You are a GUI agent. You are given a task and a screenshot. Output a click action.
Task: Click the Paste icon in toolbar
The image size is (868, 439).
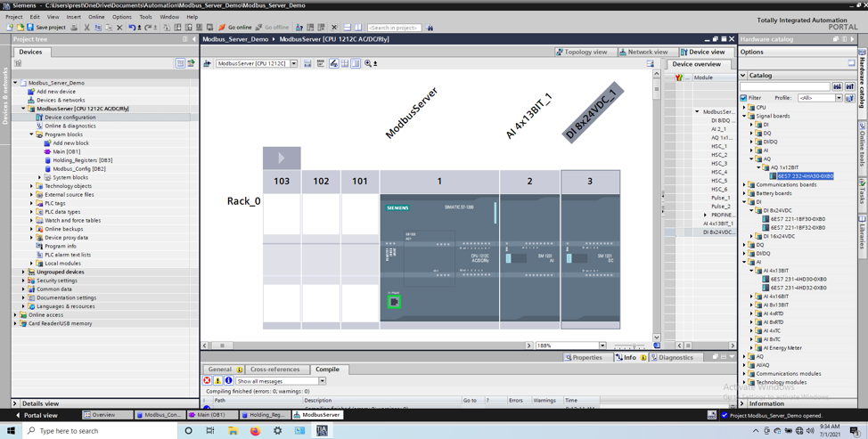[109, 27]
